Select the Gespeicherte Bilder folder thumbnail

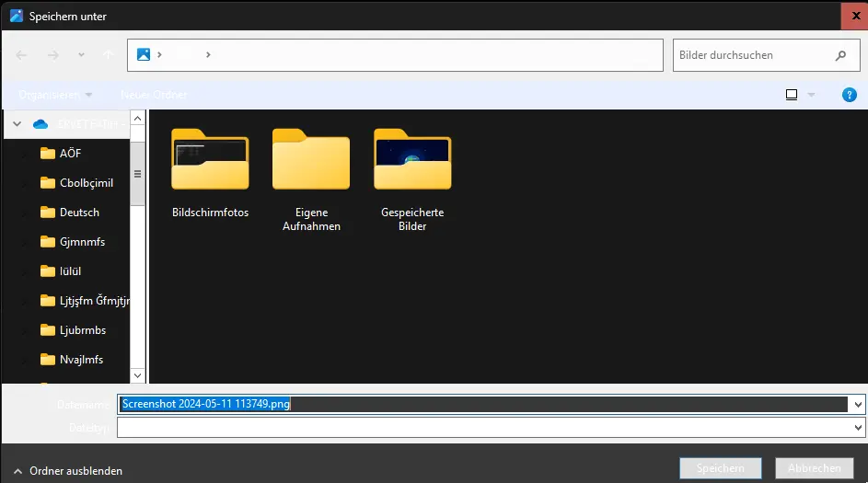pyautogui.click(x=412, y=159)
